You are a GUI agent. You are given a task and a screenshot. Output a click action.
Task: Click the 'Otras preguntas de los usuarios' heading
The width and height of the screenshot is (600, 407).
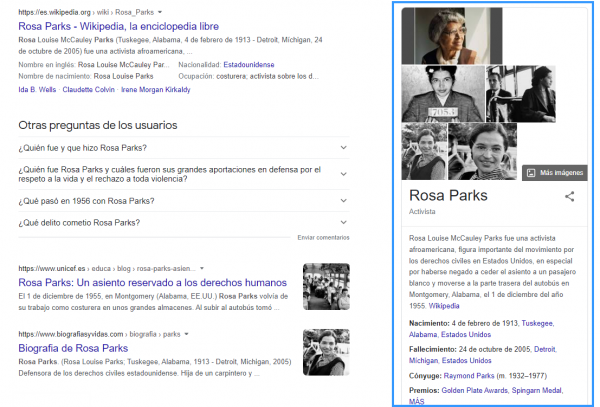coord(98,125)
